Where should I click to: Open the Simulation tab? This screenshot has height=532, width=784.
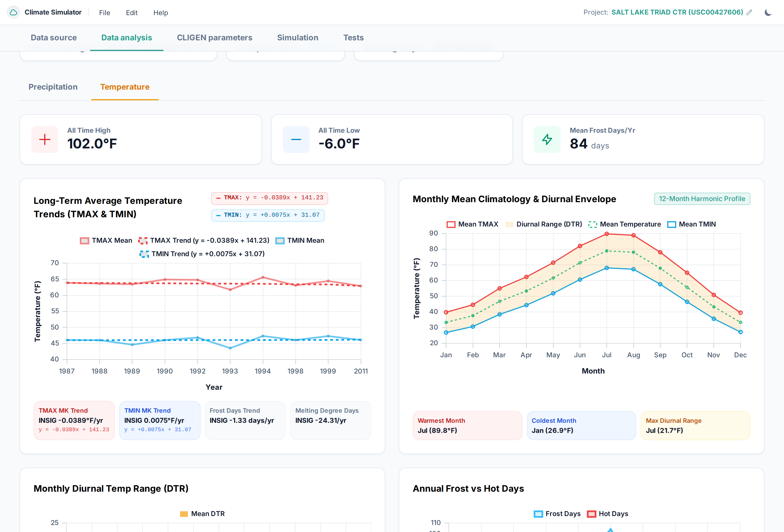pyautogui.click(x=298, y=38)
